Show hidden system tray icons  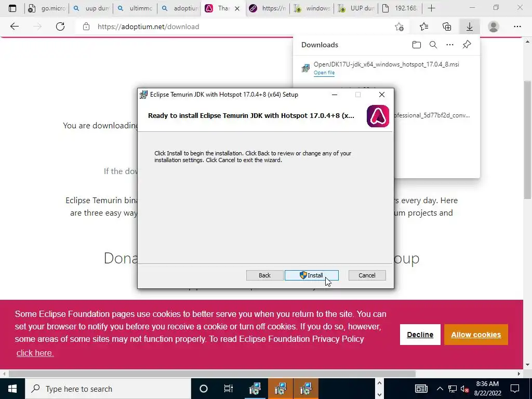coord(440,389)
